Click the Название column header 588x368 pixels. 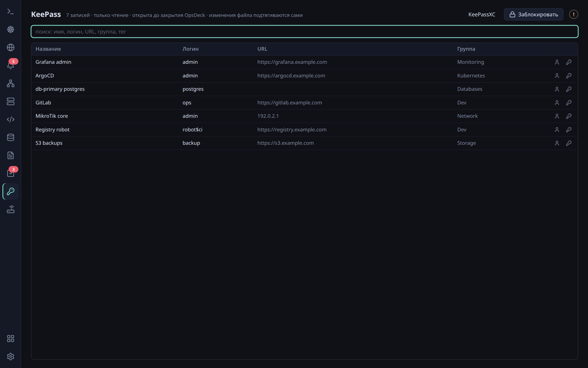tap(48, 49)
